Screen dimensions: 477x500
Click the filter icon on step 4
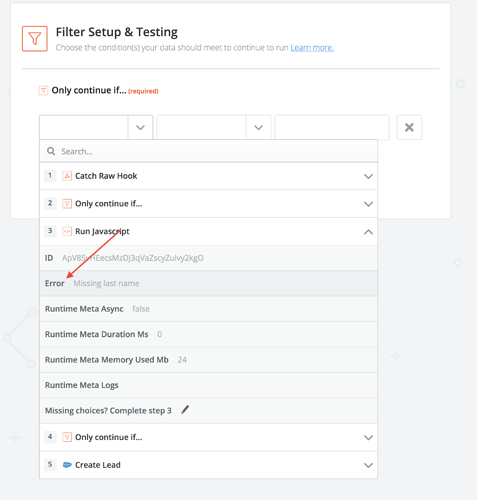(67, 437)
